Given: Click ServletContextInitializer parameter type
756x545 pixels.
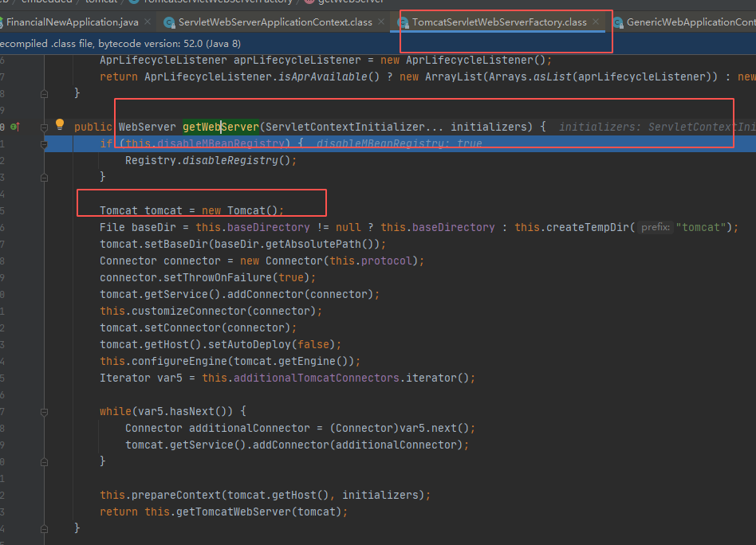Looking at the screenshot, I should [x=345, y=127].
